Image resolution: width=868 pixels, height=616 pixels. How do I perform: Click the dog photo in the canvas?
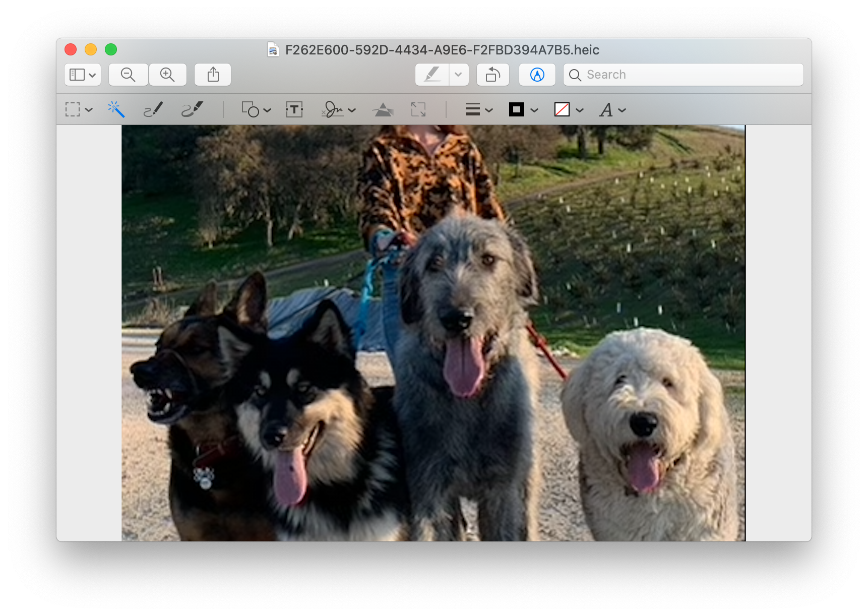point(433,333)
